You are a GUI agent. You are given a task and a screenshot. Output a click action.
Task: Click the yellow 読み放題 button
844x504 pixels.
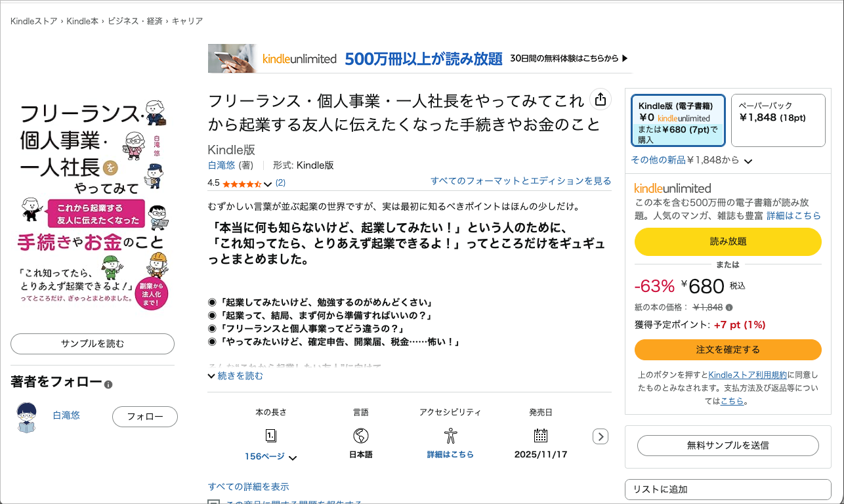tap(727, 241)
